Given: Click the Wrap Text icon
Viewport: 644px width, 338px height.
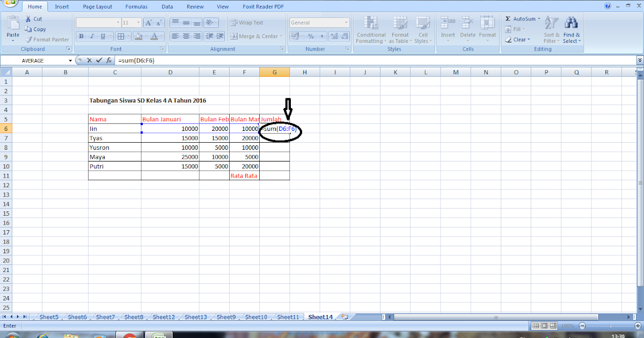Looking at the screenshot, I should point(235,22).
